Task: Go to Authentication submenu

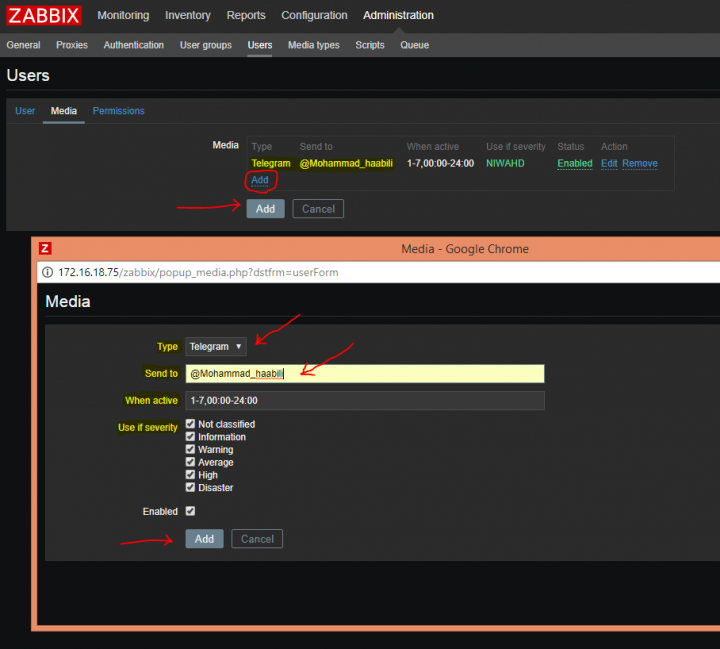Action: point(134,45)
